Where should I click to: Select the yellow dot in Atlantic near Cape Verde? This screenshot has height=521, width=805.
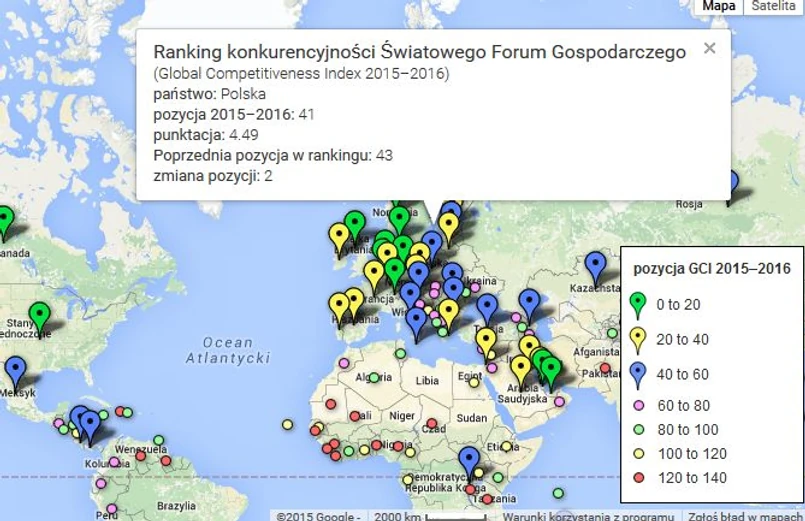(x=288, y=424)
